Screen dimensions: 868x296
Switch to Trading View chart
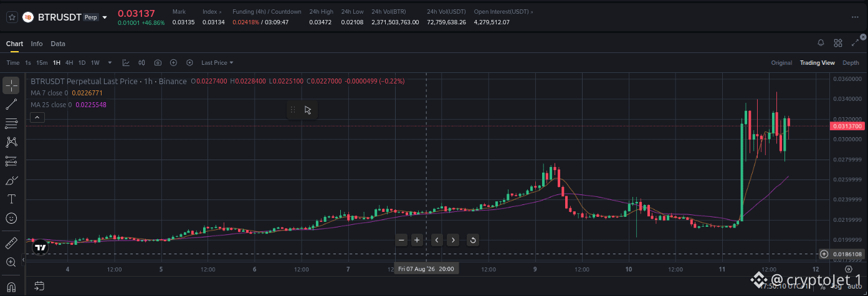coord(817,62)
